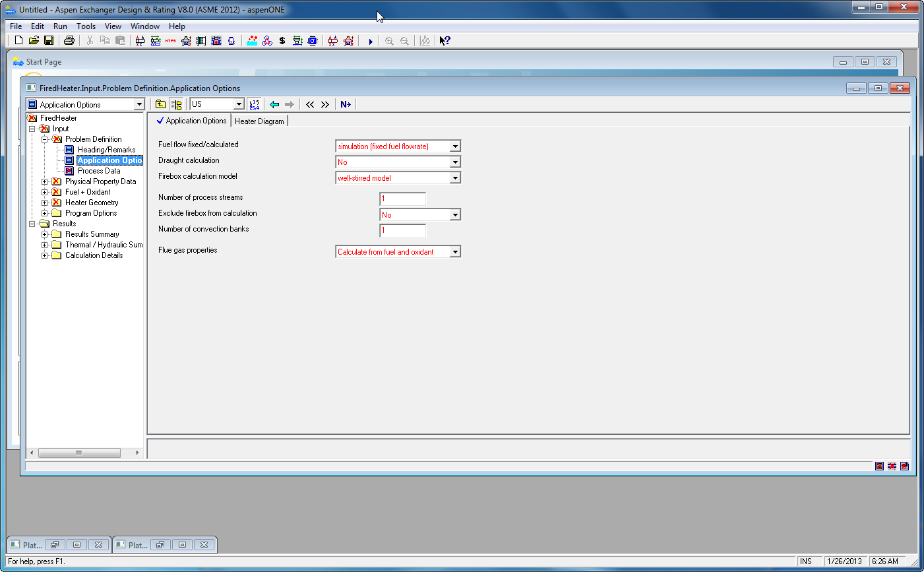Click the red HTFS toolbar icon
924x572 pixels.
(x=171, y=41)
